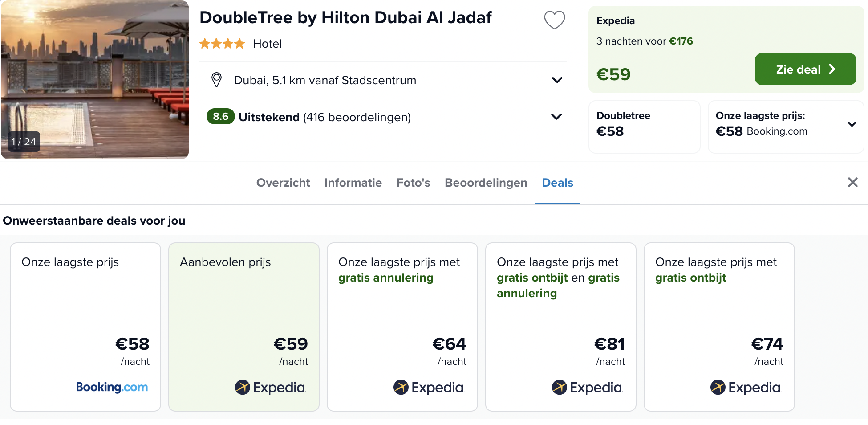Open the Doubletree €58 price box
This screenshot has height=425, width=868.
[644, 127]
